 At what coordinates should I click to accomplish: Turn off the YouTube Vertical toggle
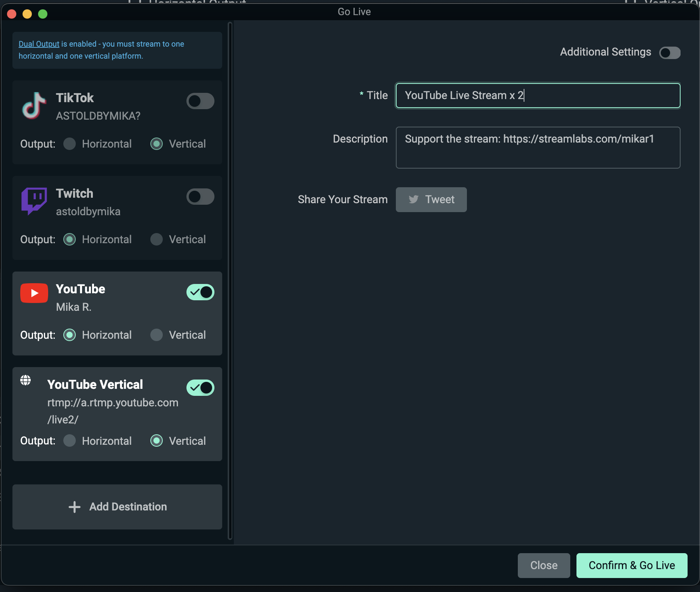[x=200, y=388]
